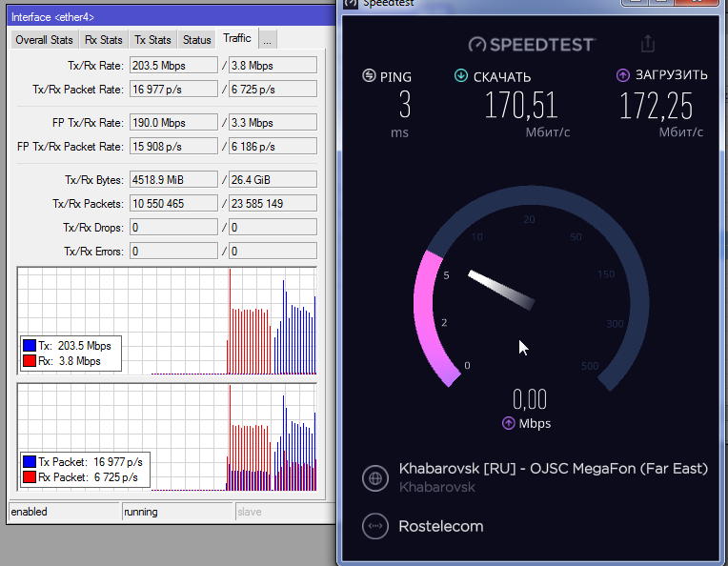Click the globe icon beside Khabarovsk server

point(375,477)
